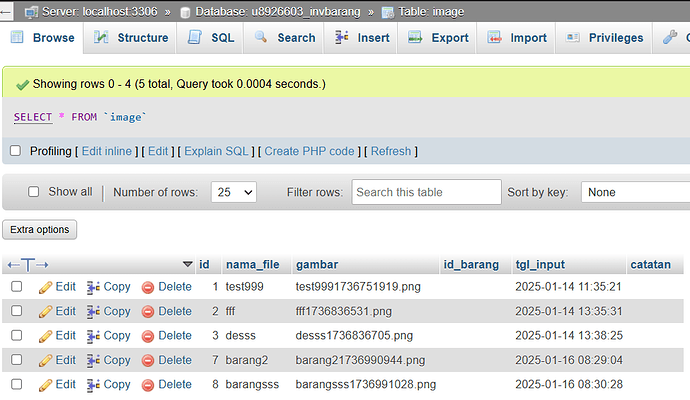
Task: Click the Copy icon for row fff
Action: pos(94,311)
